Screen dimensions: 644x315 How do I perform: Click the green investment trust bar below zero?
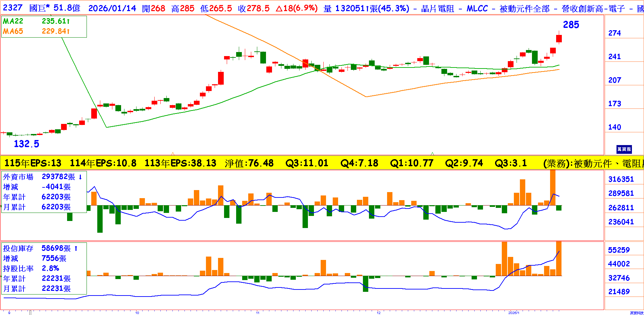366,284
